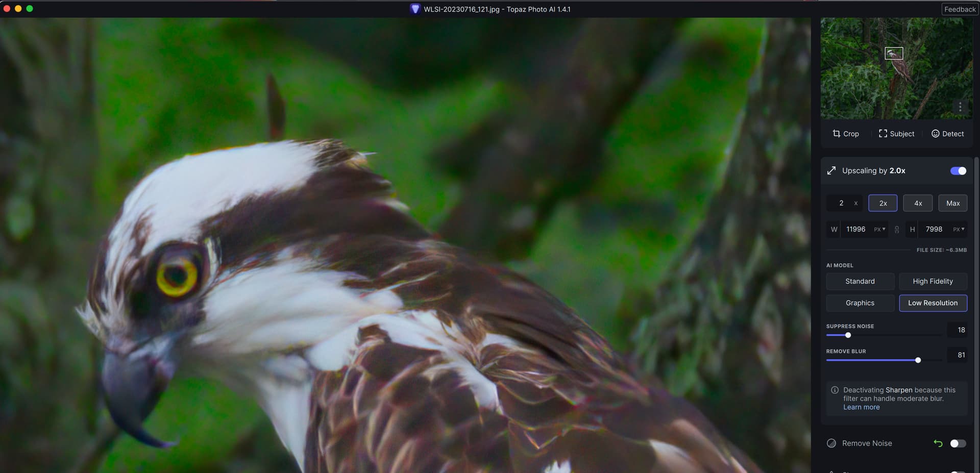Screen dimensions: 980x473
Task: Open the Learn more link
Action: click(x=861, y=407)
